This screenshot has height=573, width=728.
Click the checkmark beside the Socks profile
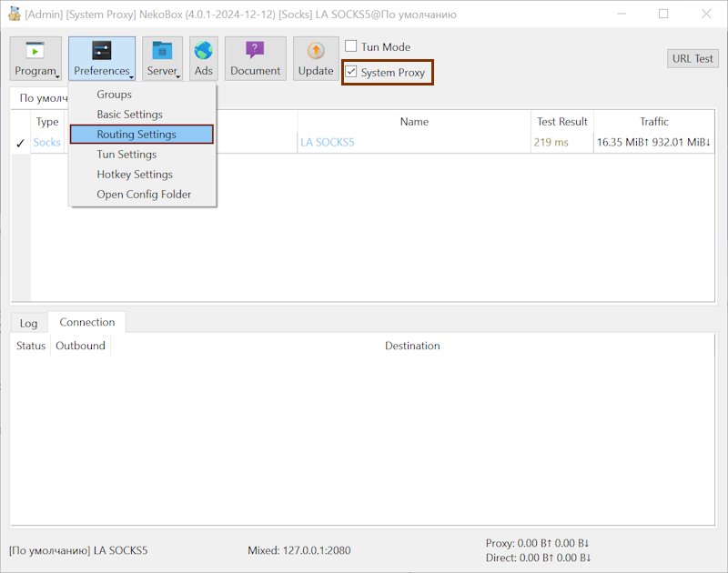(x=20, y=143)
